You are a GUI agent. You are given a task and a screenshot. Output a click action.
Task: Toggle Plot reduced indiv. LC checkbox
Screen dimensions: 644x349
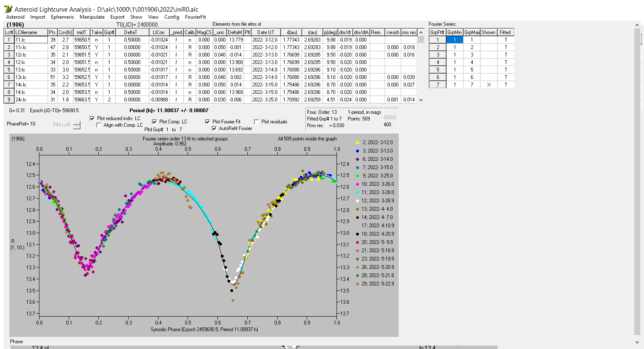pos(92,118)
